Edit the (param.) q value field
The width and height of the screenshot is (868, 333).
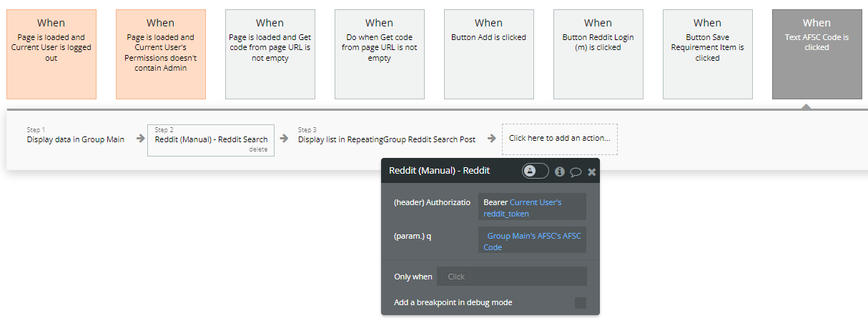click(x=532, y=241)
